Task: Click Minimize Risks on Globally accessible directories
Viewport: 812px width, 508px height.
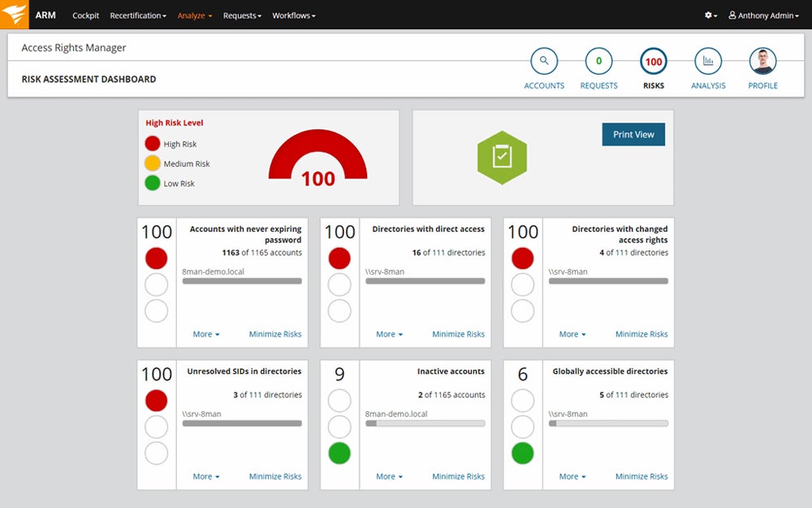Action: pos(641,476)
